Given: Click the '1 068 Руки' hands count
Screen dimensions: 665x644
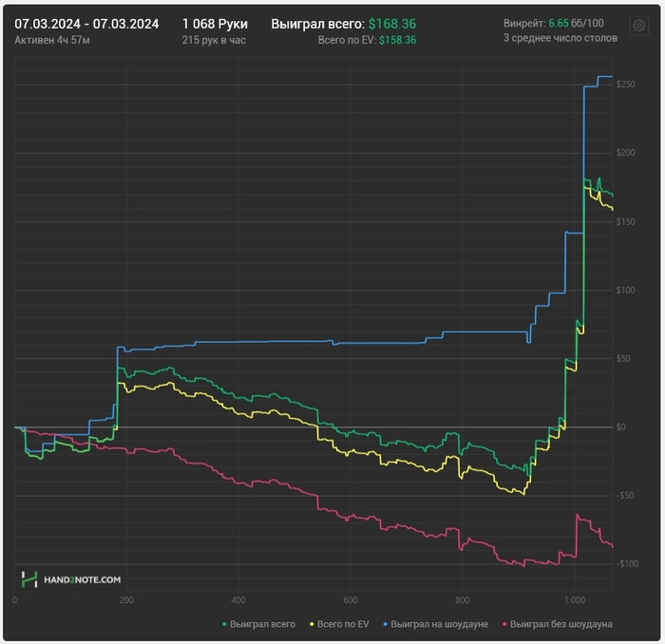Looking at the screenshot, I should click(215, 24).
